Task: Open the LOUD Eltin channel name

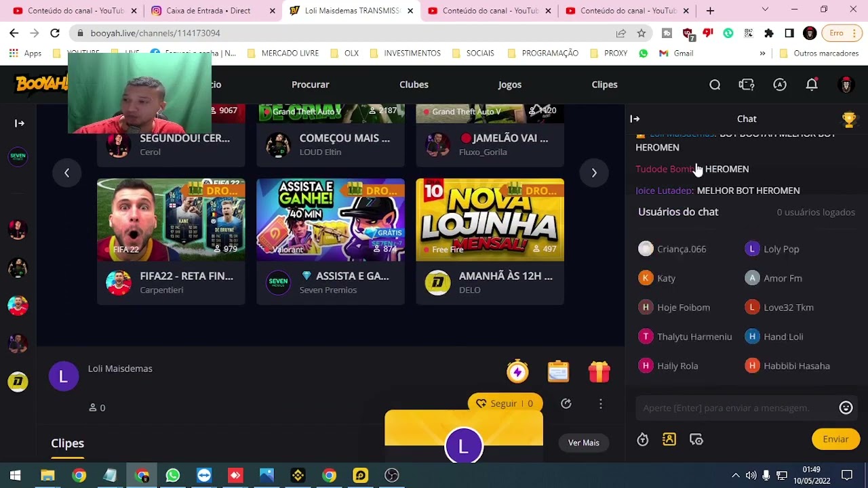Action: pos(320,152)
